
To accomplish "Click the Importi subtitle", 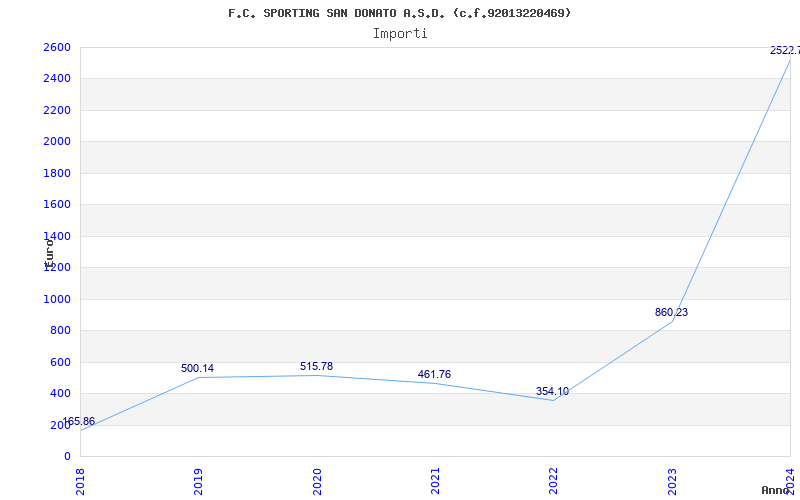I will click(x=400, y=34).
